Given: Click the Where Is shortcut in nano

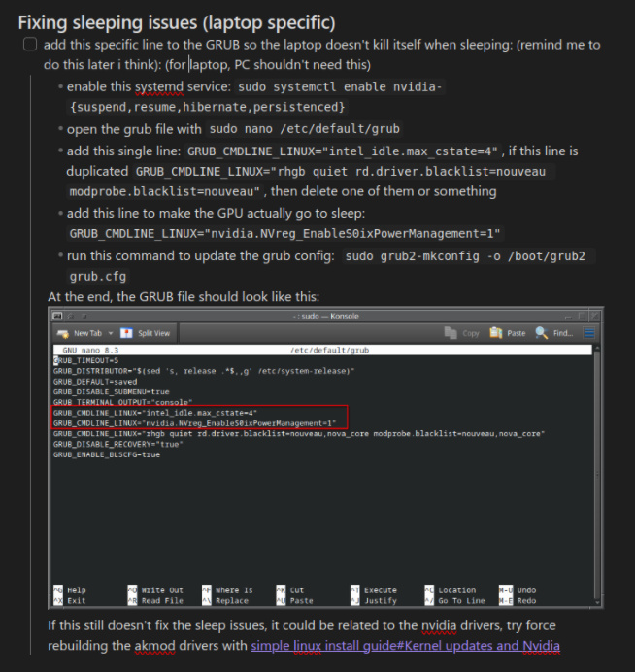Looking at the screenshot, I should 233,590.
